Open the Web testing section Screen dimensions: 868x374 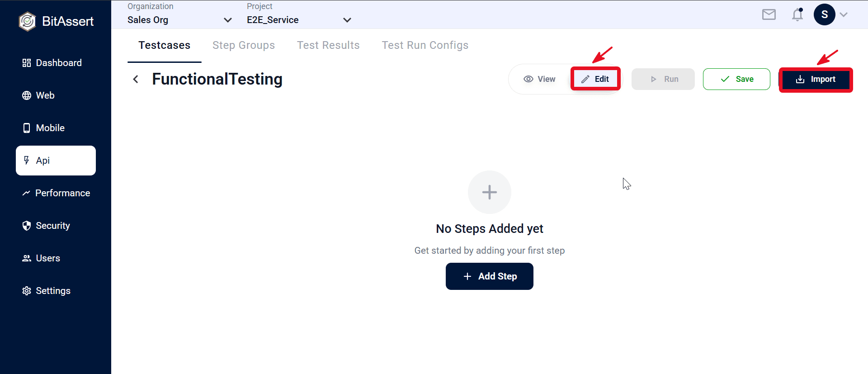(38, 95)
